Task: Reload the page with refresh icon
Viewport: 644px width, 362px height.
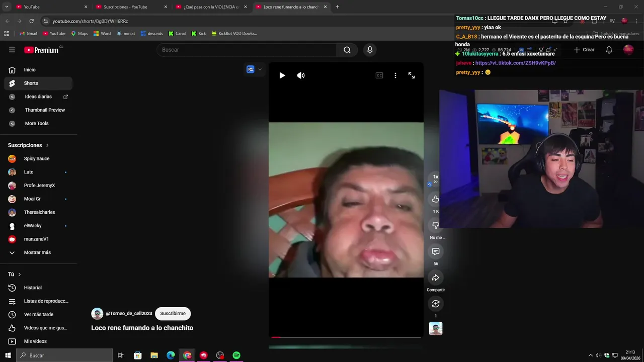Action: click(x=31, y=21)
